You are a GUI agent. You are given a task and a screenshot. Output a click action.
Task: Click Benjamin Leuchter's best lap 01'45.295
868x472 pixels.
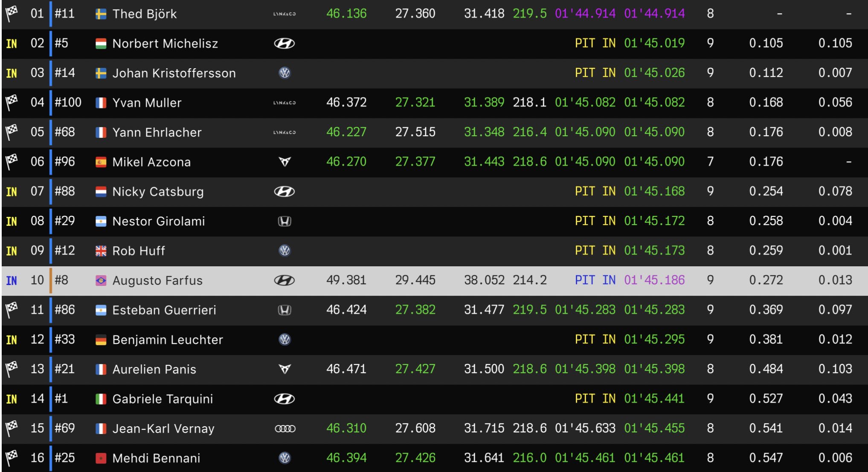(x=654, y=339)
